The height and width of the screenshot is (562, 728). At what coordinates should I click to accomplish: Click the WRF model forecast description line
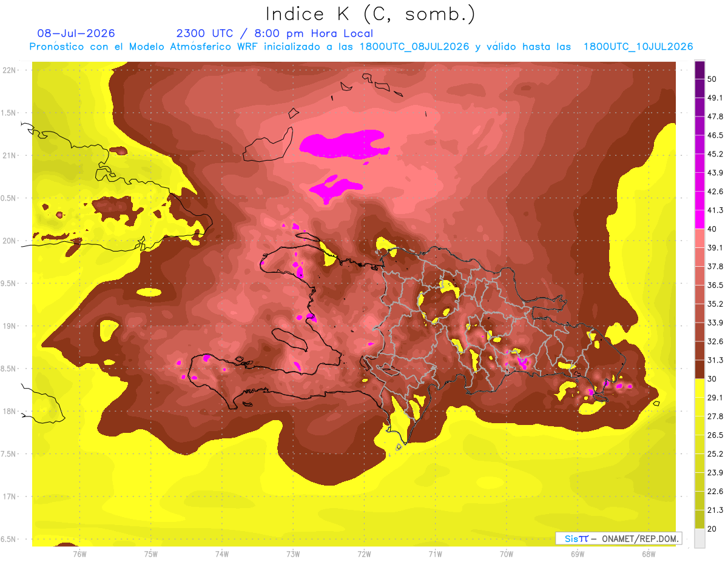coord(361,47)
